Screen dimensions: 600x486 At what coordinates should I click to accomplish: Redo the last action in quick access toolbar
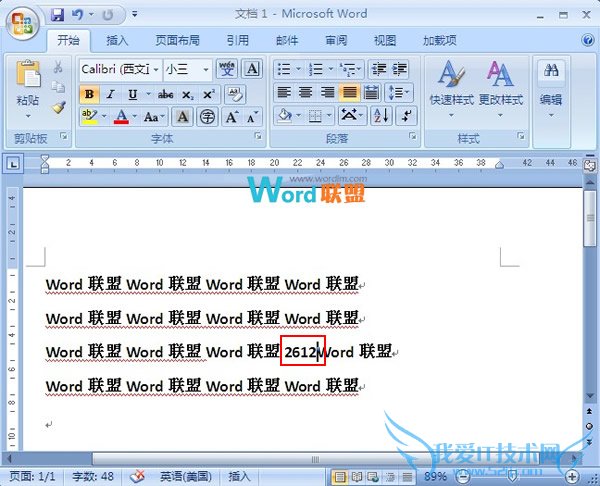(108, 15)
